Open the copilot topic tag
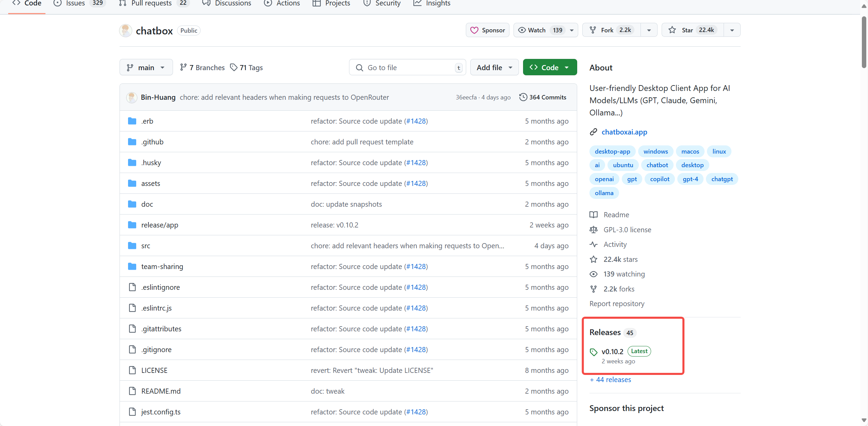 point(659,179)
